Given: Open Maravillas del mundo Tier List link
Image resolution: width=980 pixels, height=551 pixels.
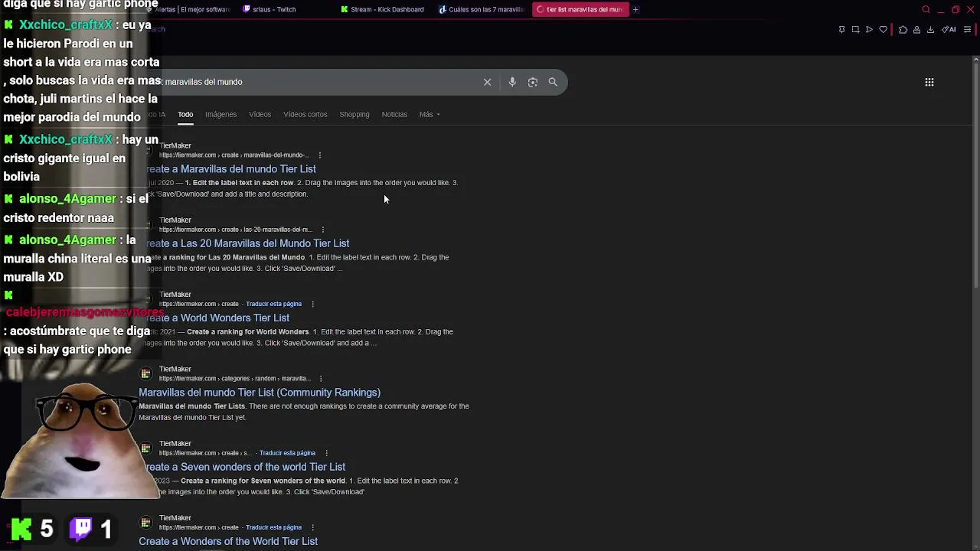Looking at the screenshot, I should 230,169.
